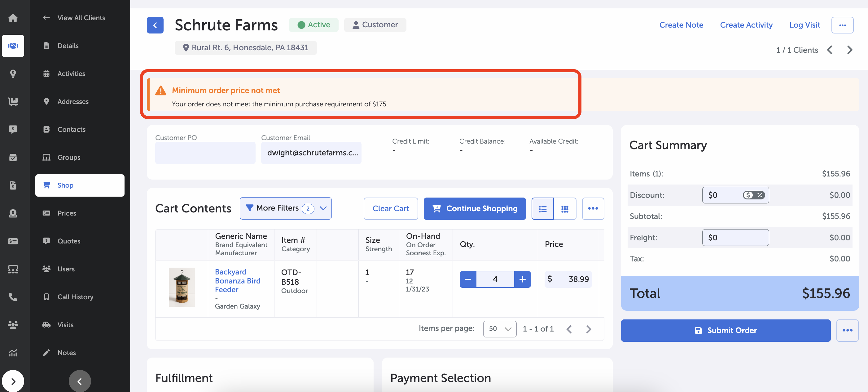The height and width of the screenshot is (392, 868).
Task: Switch to list view of cart
Action: click(542, 209)
